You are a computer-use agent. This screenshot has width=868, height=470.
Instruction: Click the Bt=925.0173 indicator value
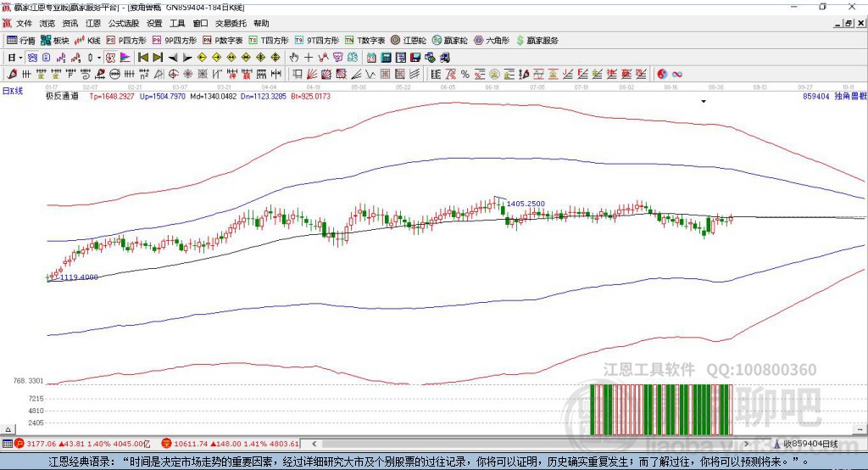tap(310, 96)
